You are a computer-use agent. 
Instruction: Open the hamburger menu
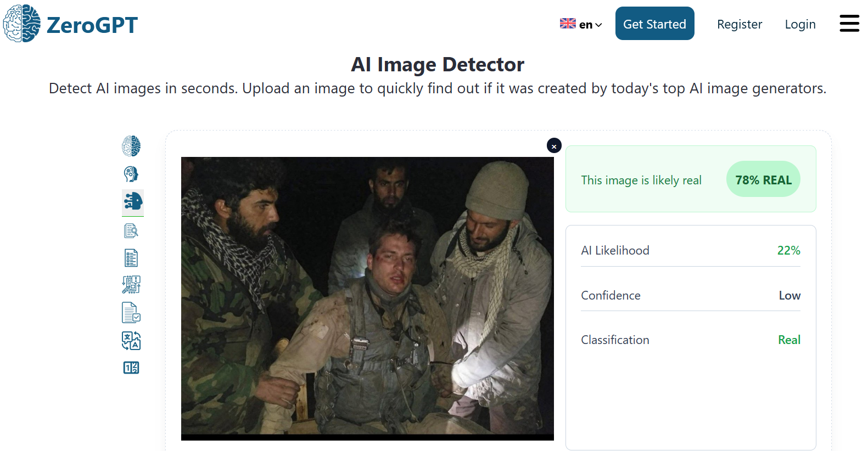pyautogui.click(x=849, y=24)
